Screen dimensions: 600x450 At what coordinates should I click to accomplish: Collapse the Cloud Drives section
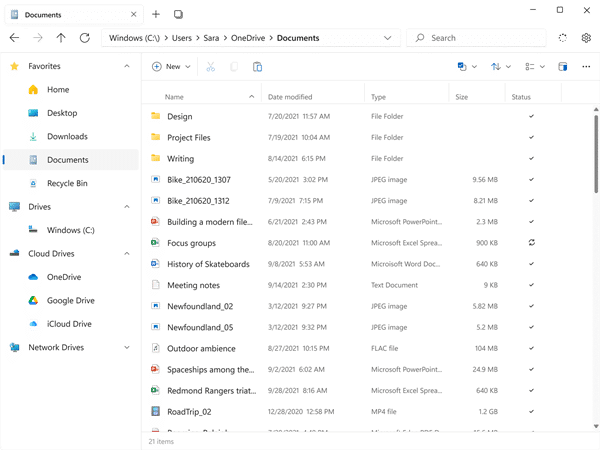point(126,254)
